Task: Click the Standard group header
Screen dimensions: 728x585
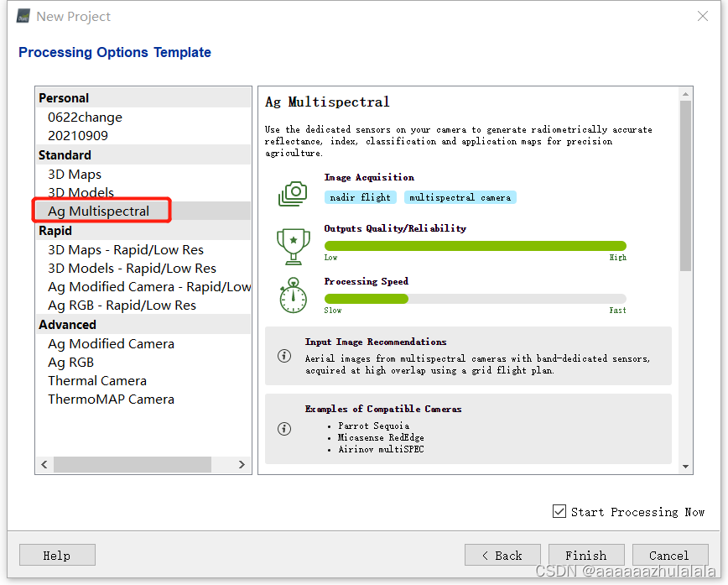Action: tap(143, 154)
